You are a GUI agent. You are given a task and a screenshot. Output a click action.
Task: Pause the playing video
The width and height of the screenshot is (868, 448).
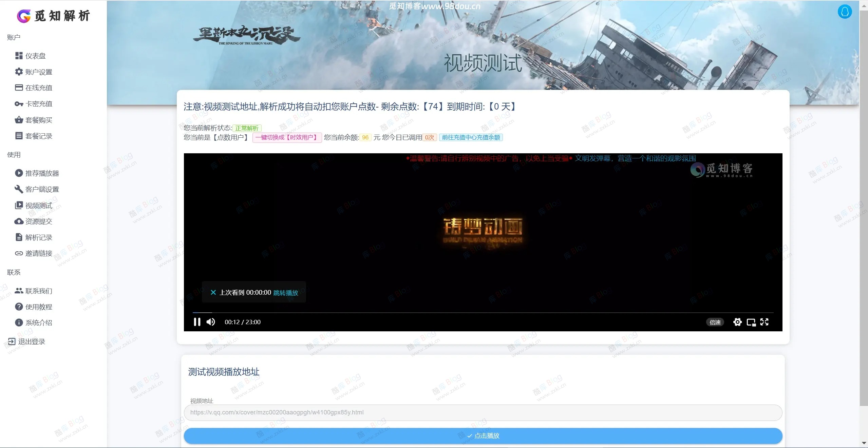[197, 322]
